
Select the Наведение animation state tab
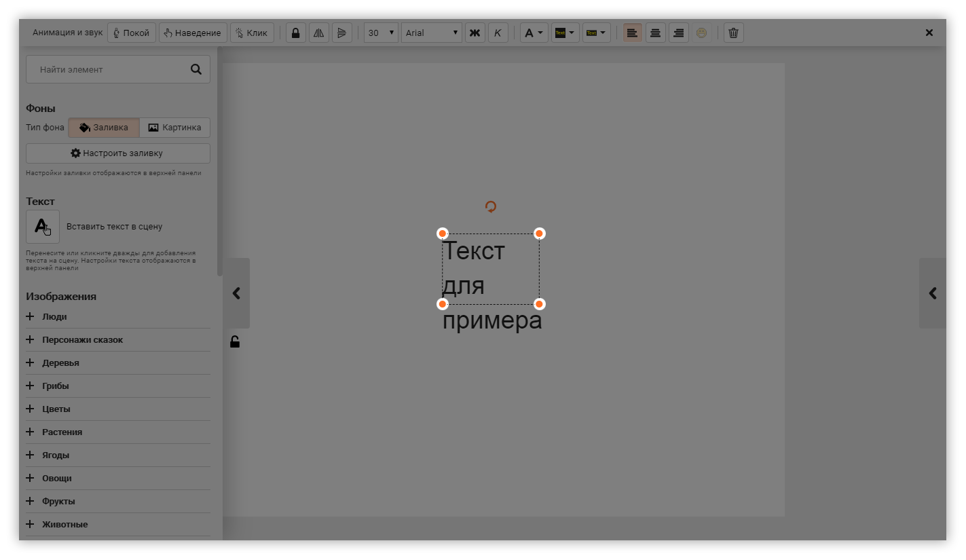tap(193, 33)
